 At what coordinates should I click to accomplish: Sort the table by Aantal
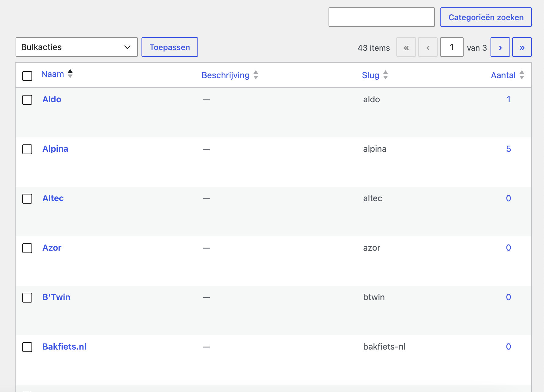[503, 75]
